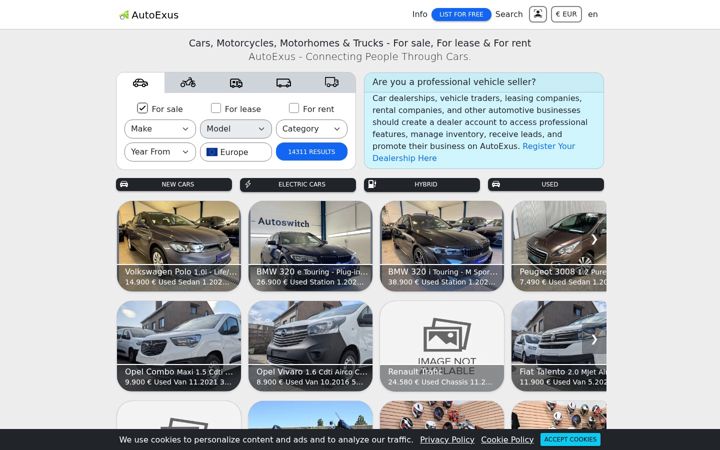Open the BMW 320 e Touring listing
Viewport: 720px width, 450px height.
tap(310, 246)
